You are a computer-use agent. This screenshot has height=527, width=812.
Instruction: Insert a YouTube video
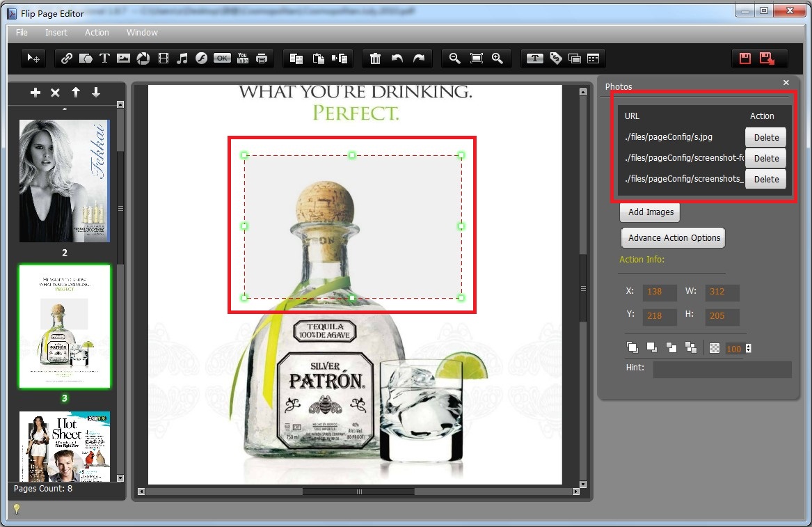[x=242, y=58]
